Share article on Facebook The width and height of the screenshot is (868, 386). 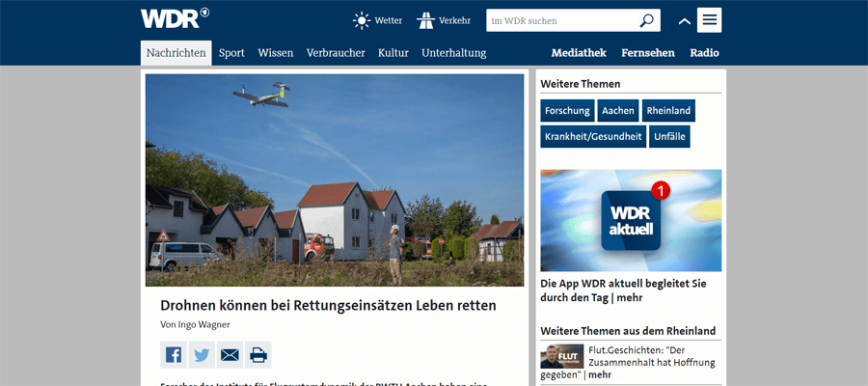(174, 355)
